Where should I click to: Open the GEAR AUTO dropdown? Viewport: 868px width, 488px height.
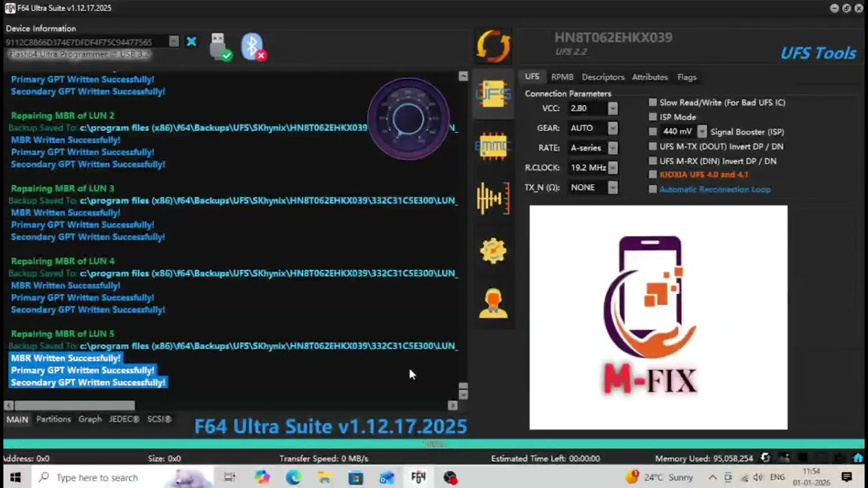612,128
